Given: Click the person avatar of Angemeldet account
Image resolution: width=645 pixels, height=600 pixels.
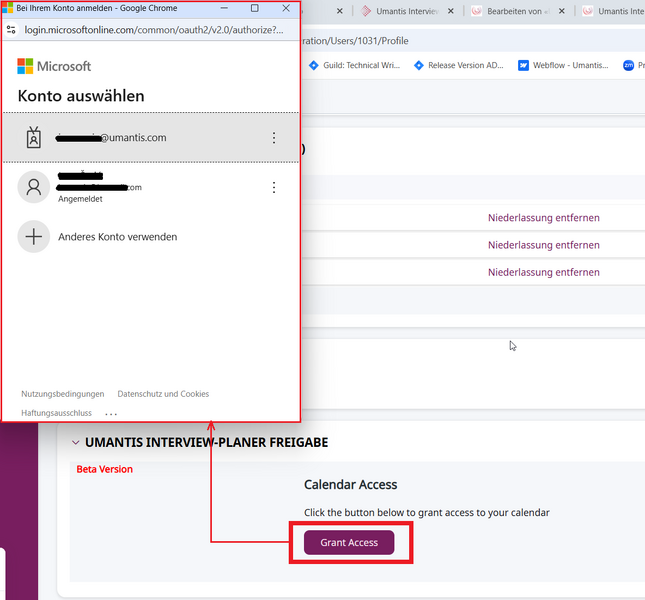Looking at the screenshot, I should [x=34, y=187].
